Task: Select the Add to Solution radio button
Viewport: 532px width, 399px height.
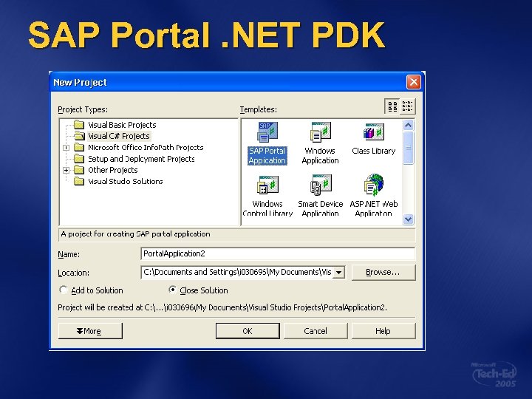Action: pyautogui.click(x=63, y=290)
